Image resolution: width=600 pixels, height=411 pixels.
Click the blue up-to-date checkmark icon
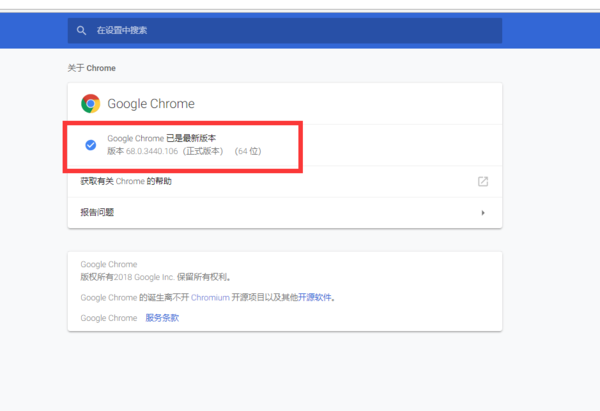(91, 145)
